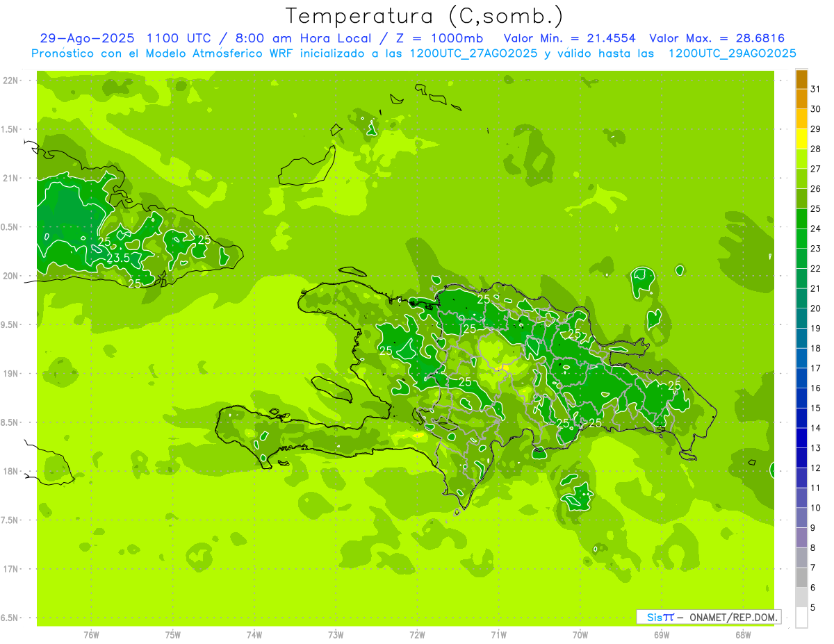Click the legend color band between 28 and 29

tap(801, 138)
